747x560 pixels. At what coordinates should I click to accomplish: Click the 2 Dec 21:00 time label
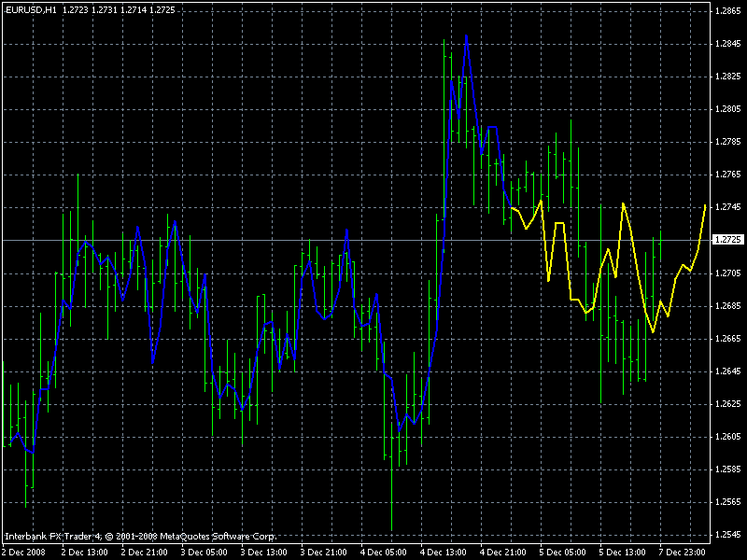(x=145, y=553)
